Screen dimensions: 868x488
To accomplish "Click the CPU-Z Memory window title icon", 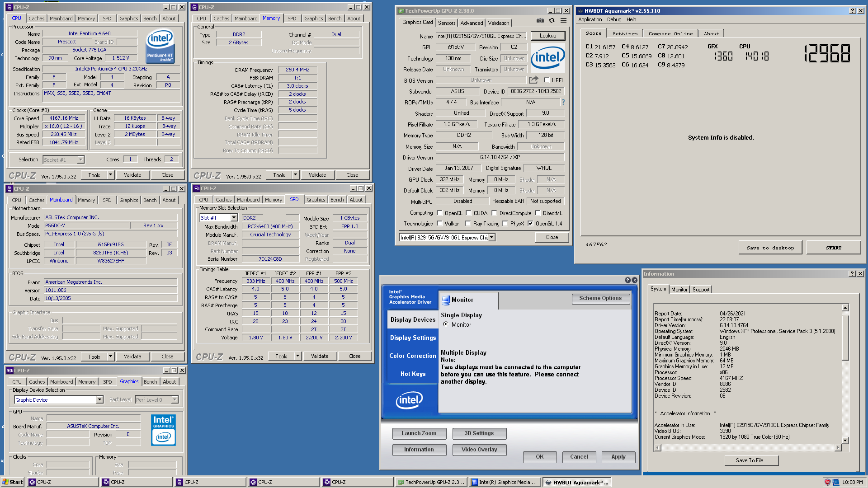I will [x=194, y=7].
